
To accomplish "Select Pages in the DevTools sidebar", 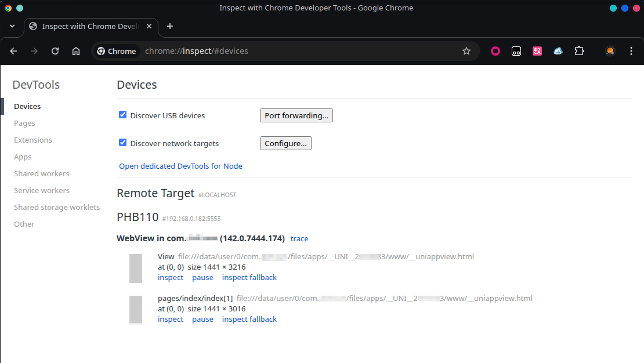I will click(24, 124).
